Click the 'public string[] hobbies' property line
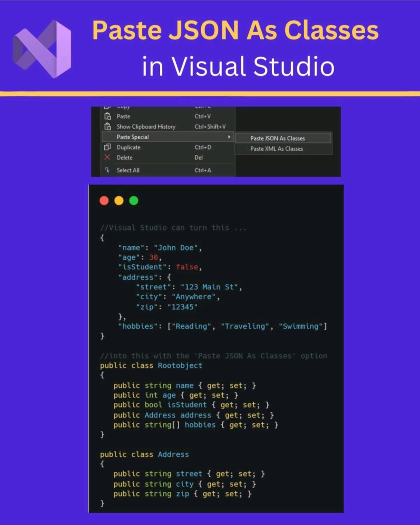The width and height of the screenshot is (420, 525). tap(196, 425)
